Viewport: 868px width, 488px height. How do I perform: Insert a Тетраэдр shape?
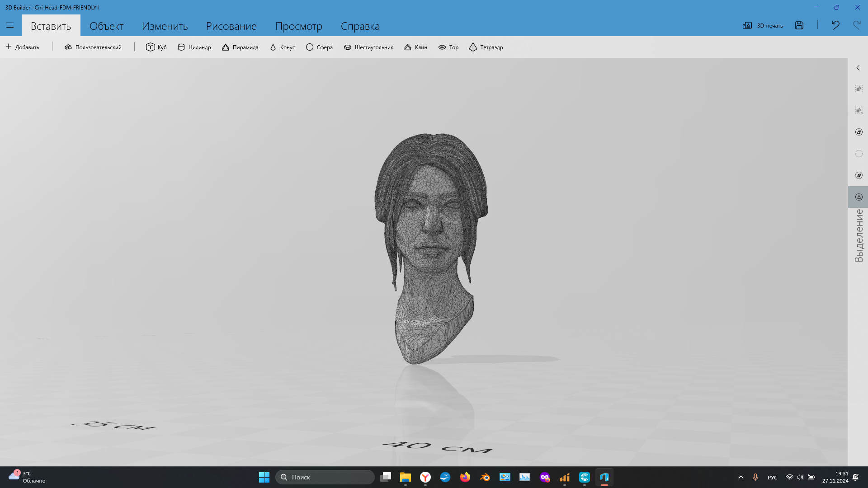486,47
